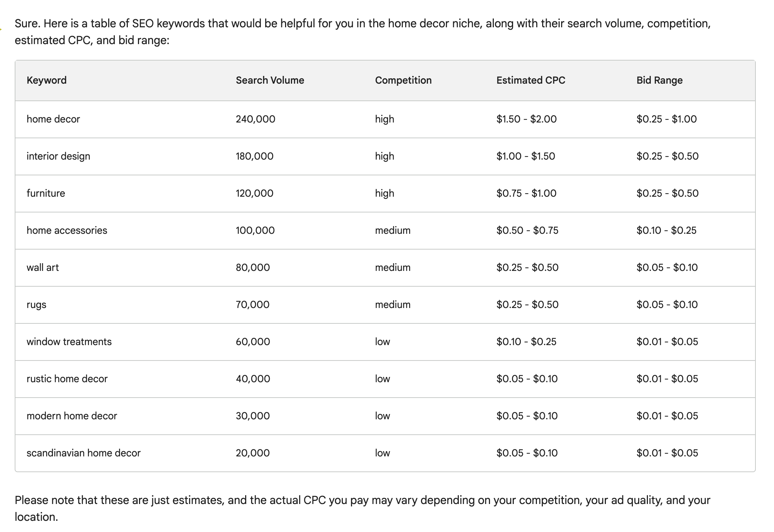774x532 pixels.
Task: Click the $0.25 - $1.00 bid range
Action: coord(666,119)
